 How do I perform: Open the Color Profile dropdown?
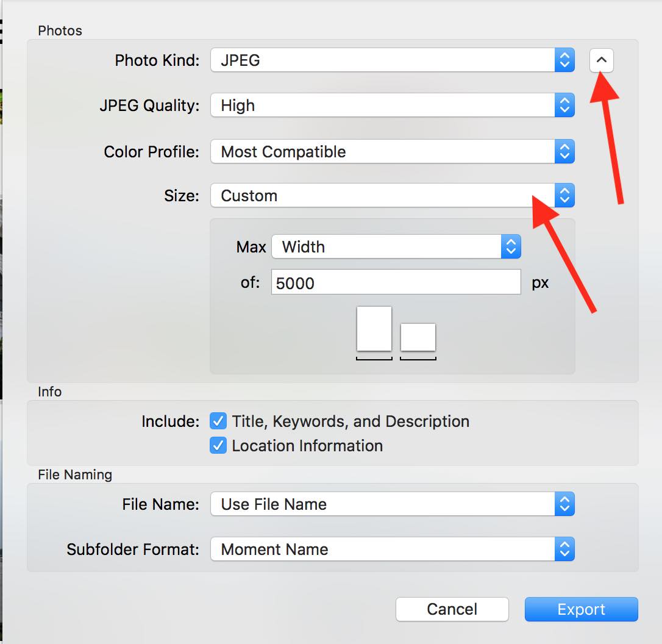pyautogui.click(x=382, y=152)
